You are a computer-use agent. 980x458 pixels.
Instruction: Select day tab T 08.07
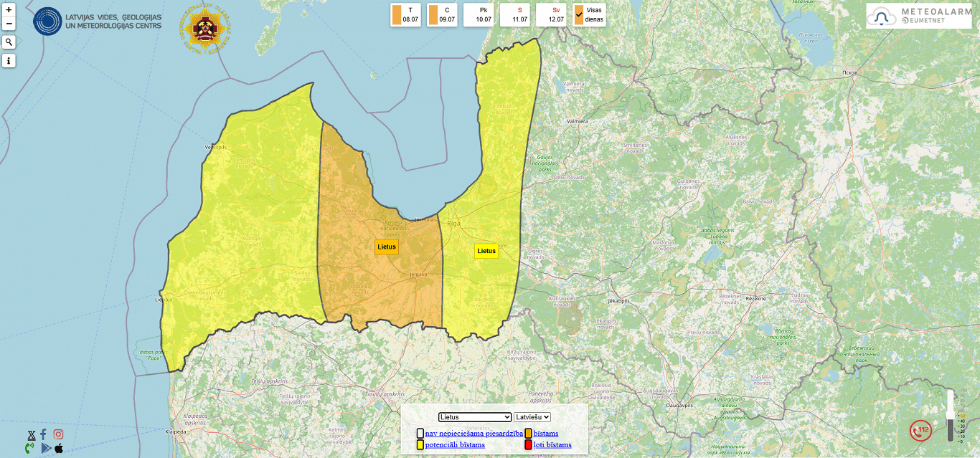point(405,15)
